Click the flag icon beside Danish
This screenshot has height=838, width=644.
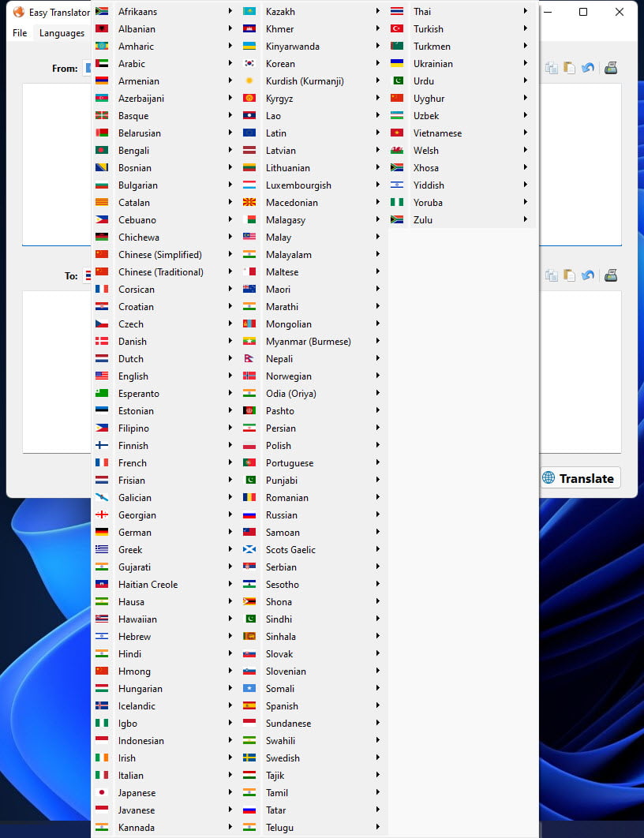[102, 341]
